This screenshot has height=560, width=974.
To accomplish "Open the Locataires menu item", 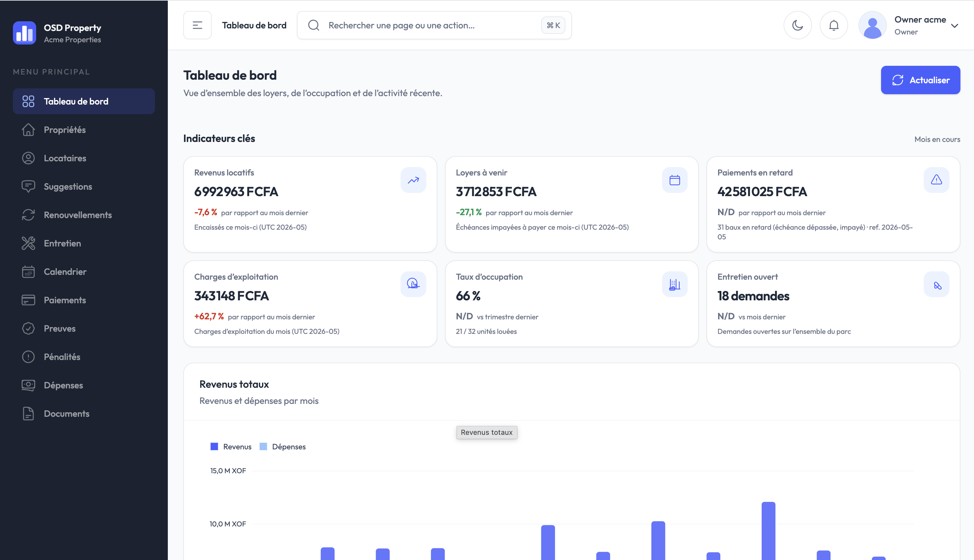I will pyautogui.click(x=84, y=158).
